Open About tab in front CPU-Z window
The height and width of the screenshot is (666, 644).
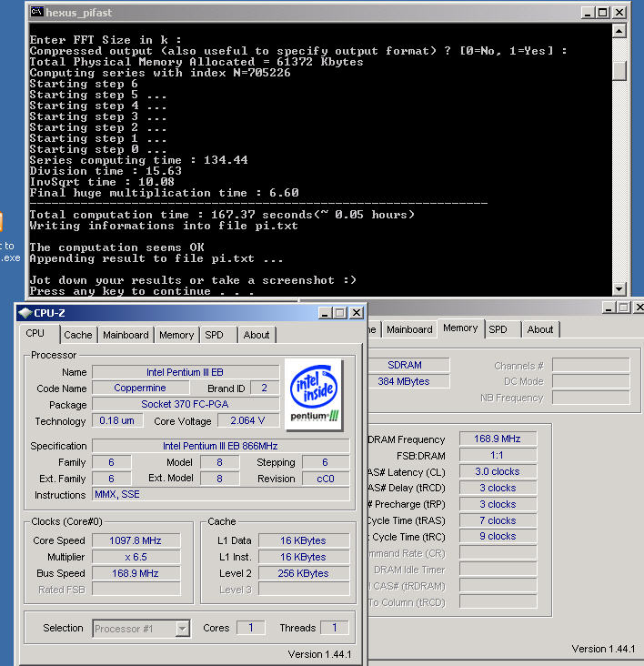[257, 335]
